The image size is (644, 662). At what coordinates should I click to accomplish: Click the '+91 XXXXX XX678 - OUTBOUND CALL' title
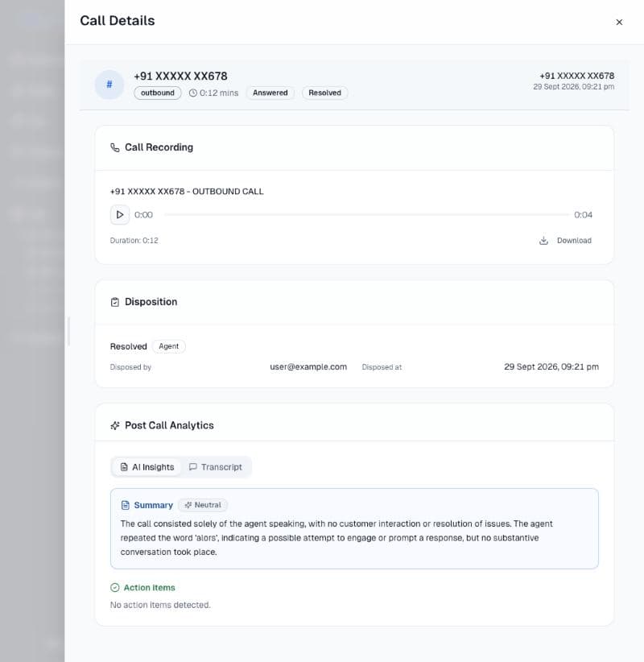click(x=187, y=191)
